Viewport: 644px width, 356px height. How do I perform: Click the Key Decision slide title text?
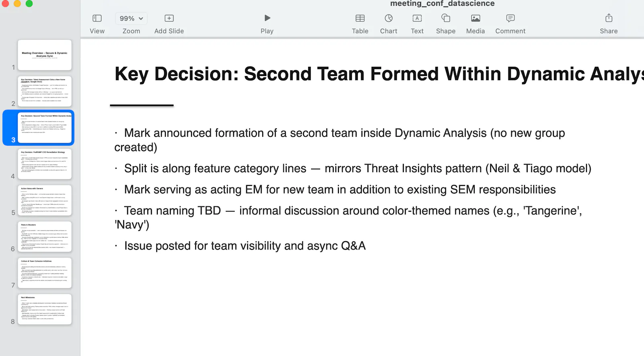(x=379, y=74)
